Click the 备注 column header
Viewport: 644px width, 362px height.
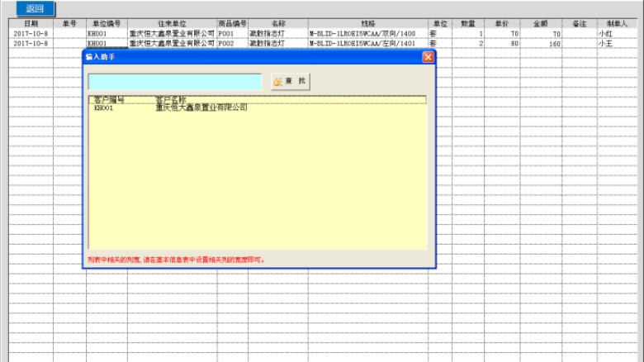[579, 23]
